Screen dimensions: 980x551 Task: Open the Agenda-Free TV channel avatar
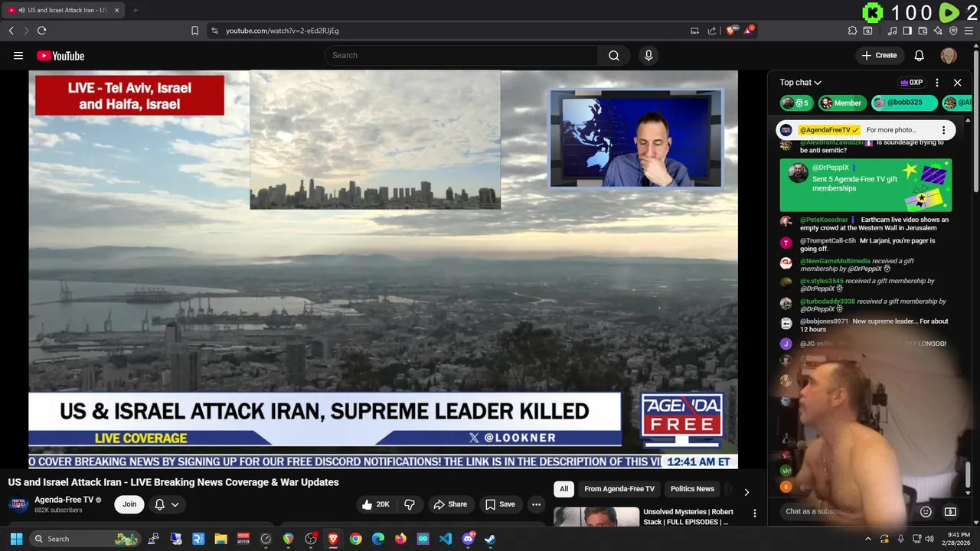pos(19,504)
